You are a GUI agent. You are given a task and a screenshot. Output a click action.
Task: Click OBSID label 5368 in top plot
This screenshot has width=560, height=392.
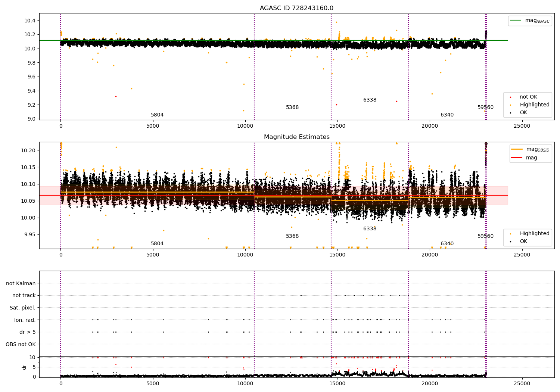click(x=292, y=108)
